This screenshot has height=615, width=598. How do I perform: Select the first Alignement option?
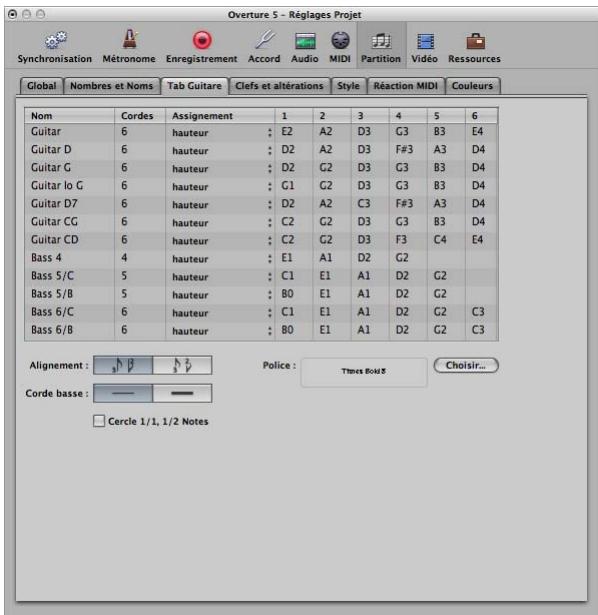[x=123, y=365]
